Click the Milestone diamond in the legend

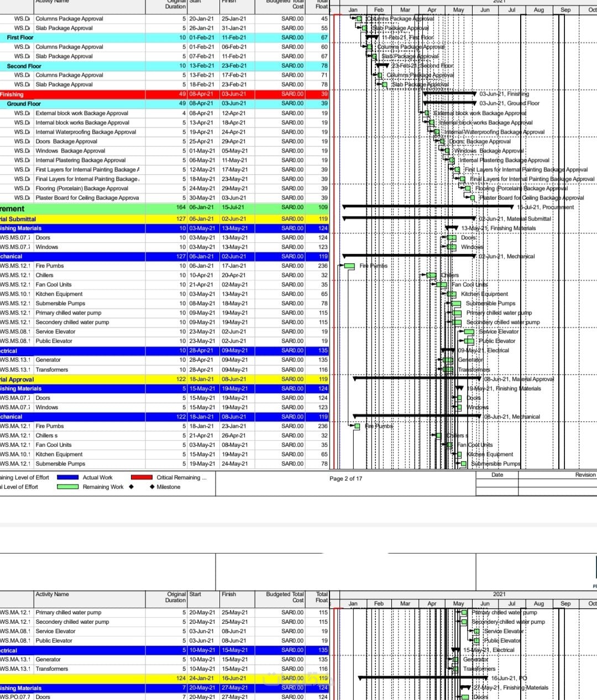(x=152, y=487)
